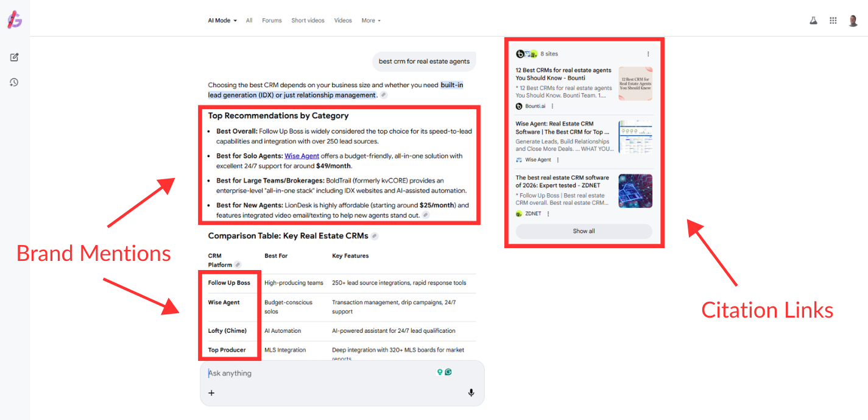The width and height of the screenshot is (868, 420).
Task: Click the link icon beside CRM Platform header
Action: pos(238,265)
